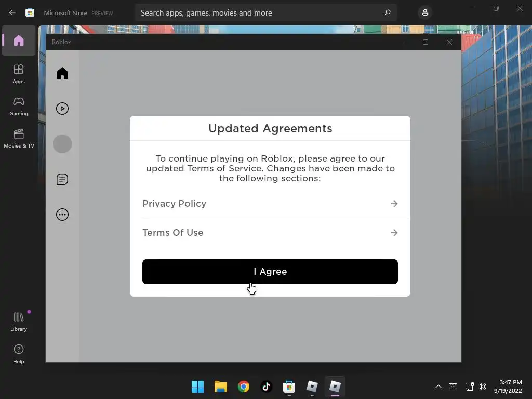This screenshot has height=399, width=532.
Task: Close the Microsoft Store window
Action: [x=520, y=8]
